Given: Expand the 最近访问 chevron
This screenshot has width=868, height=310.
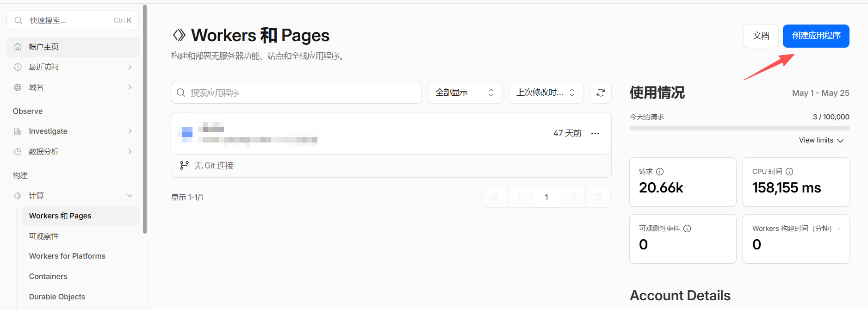Looking at the screenshot, I should pyautogui.click(x=130, y=67).
